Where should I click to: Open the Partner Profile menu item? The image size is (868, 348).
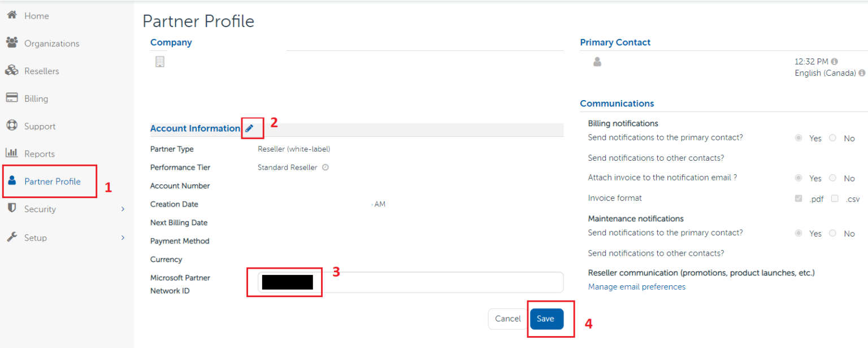(x=52, y=182)
